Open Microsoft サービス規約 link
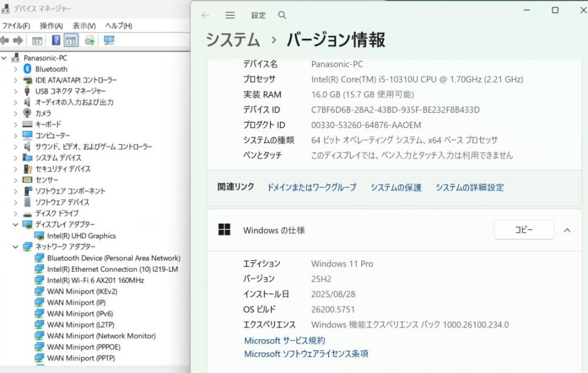 click(285, 341)
